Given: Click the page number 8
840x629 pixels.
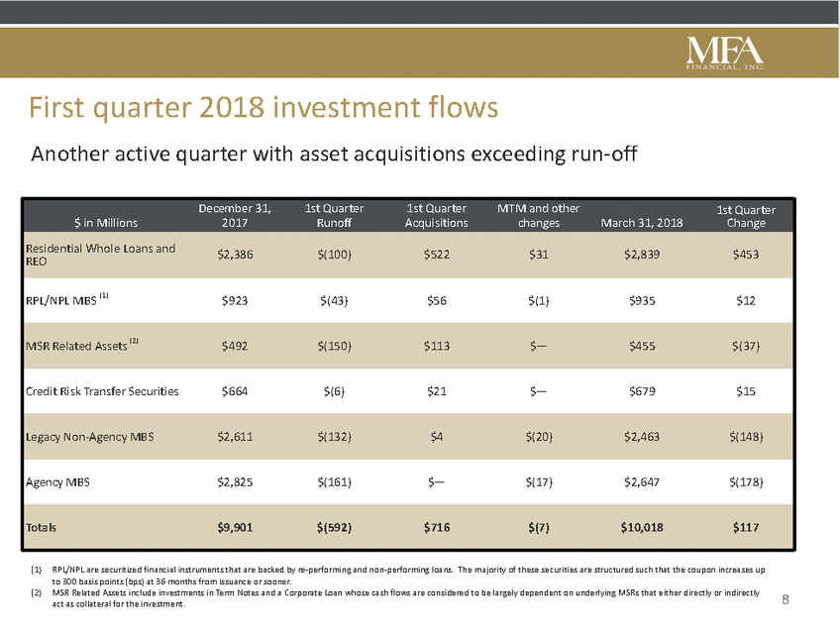Looking at the screenshot, I should coord(786,599).
